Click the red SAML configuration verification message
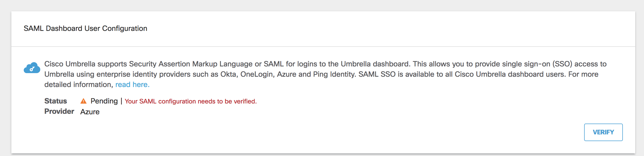This screenshot has width=644, height=156. [x=191, y=101]
